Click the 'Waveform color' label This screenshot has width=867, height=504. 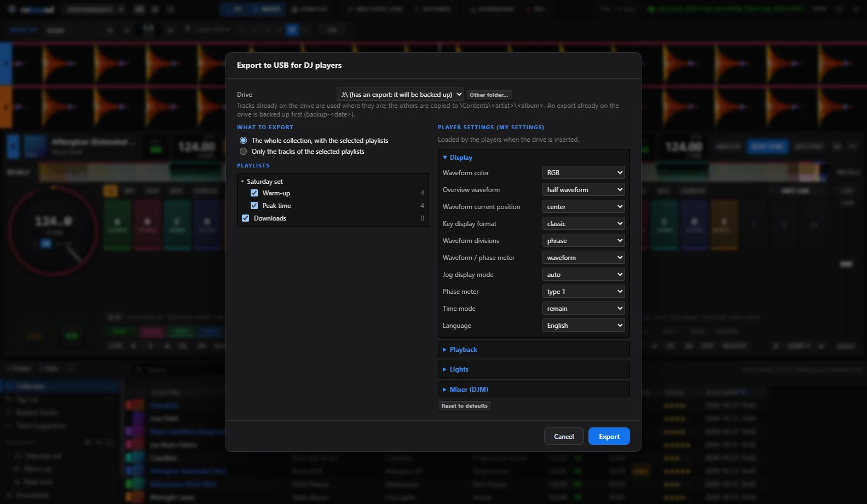[x=466, y=173]
